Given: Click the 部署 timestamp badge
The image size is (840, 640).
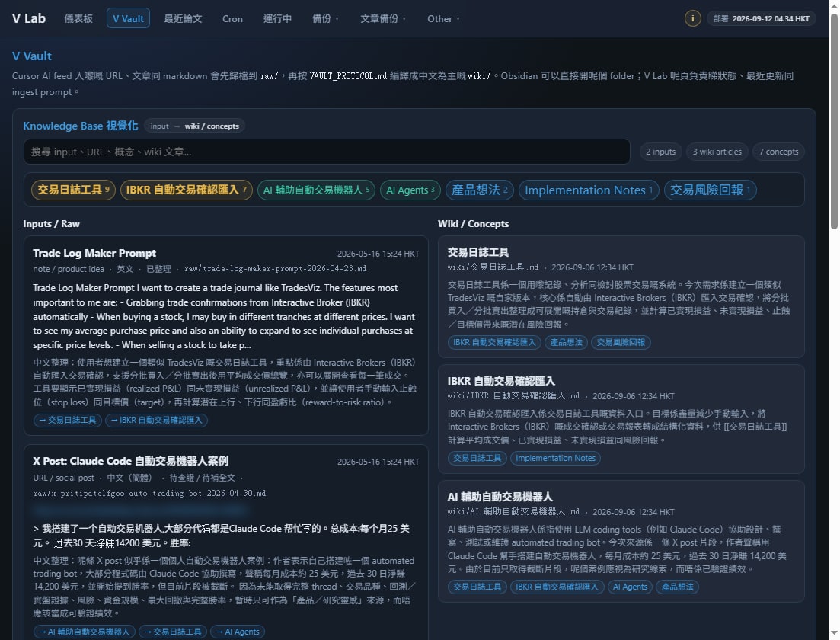Looking at the screenshot, I should pyautogui.click(x=762, y=18).
